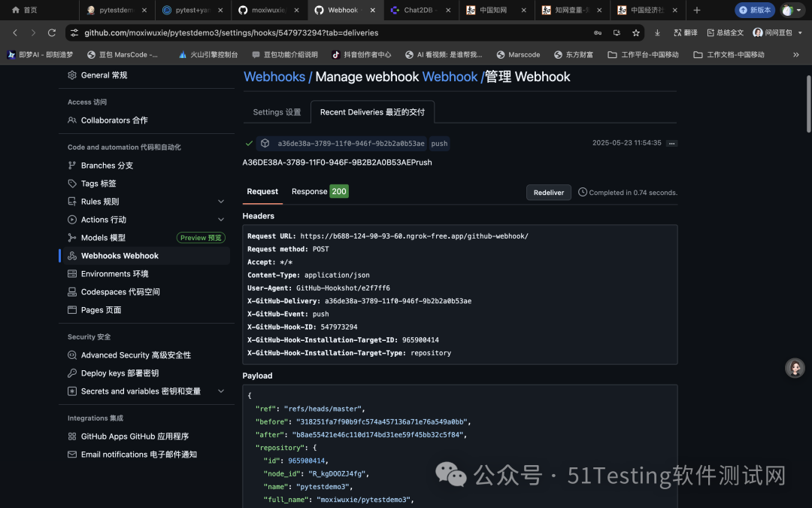
Task: Switch to the Chat2DB browser tab
Action: tap(422, 10)
